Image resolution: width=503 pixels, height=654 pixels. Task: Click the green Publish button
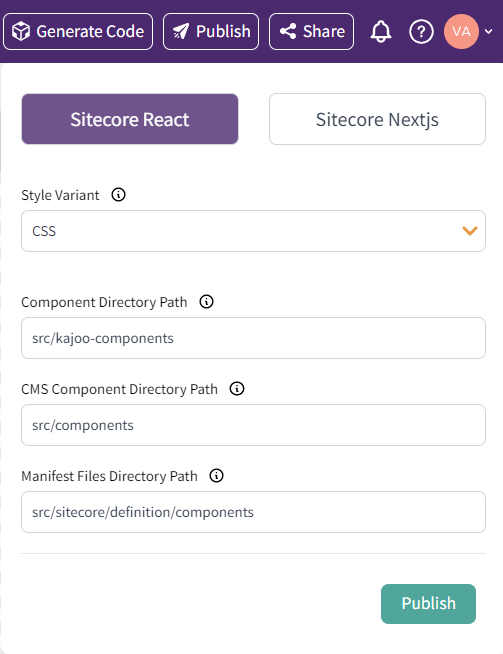[x=428, y=604]
